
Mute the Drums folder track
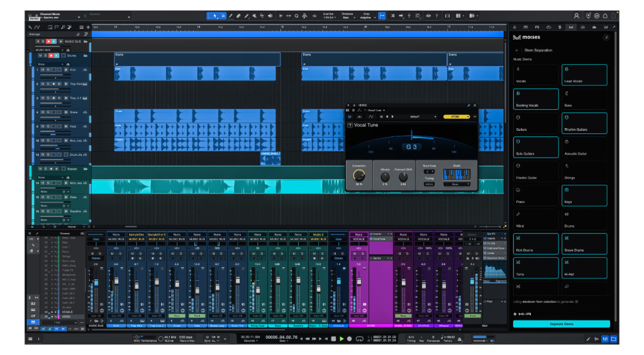pos(40,55)
